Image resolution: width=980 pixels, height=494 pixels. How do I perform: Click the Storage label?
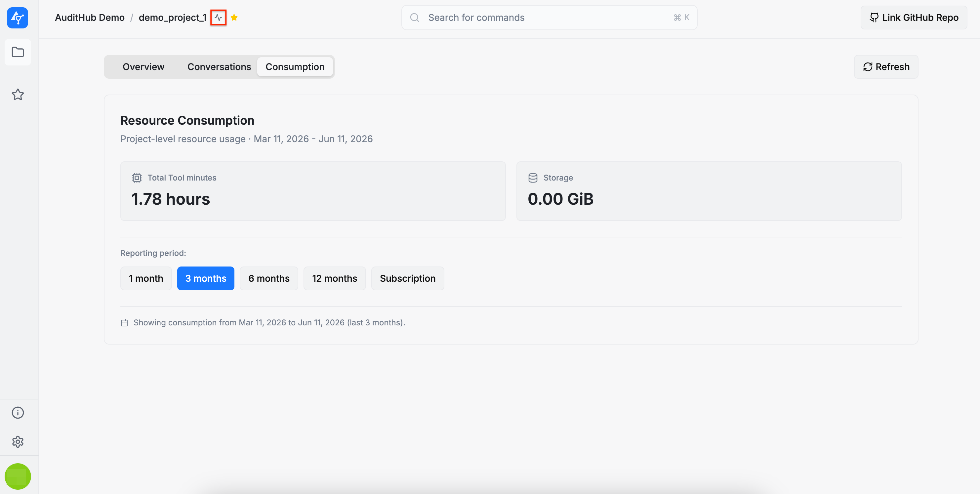pyautogui.click(x=558, y=178)
